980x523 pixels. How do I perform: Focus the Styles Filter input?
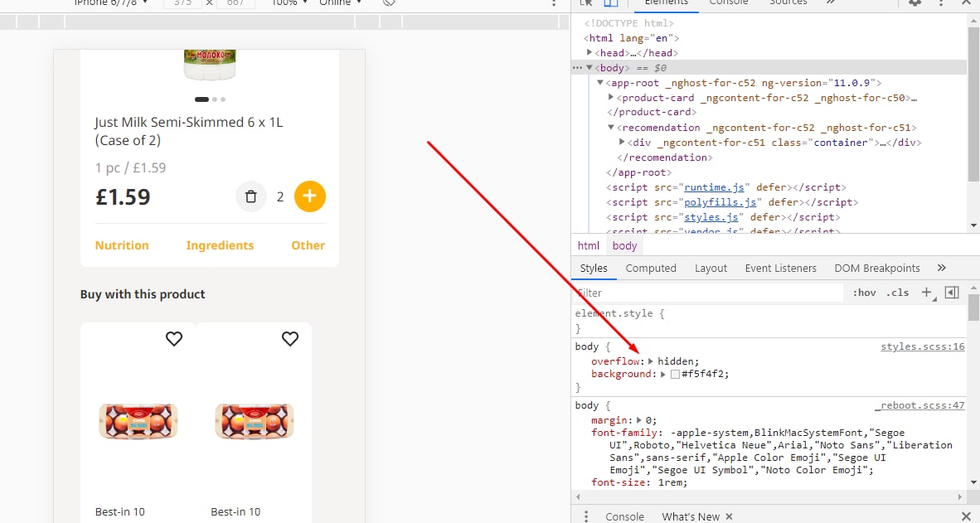[707, 293]
